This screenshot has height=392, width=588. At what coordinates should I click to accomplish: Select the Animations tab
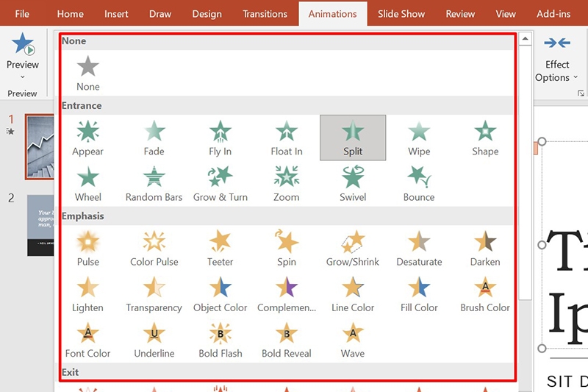pos(333,14)
